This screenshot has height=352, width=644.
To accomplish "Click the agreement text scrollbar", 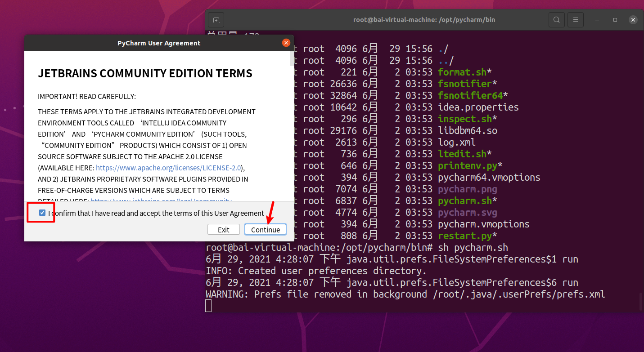I will coord(292,58).
